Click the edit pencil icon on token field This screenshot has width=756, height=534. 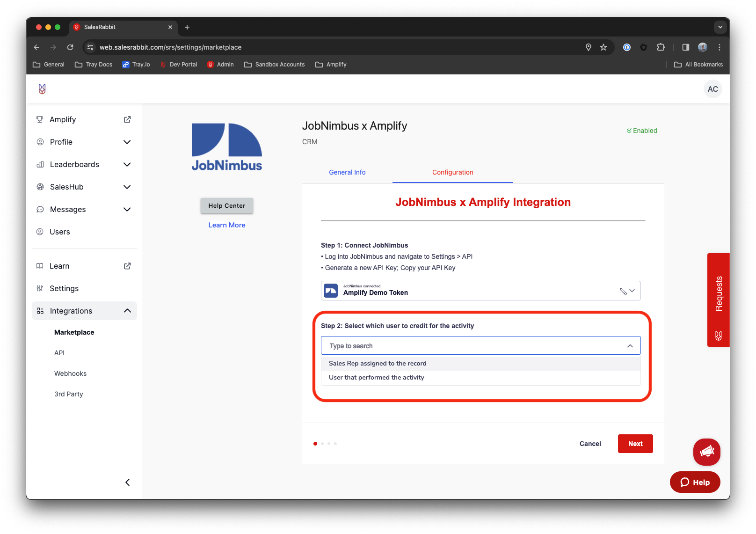623,291
